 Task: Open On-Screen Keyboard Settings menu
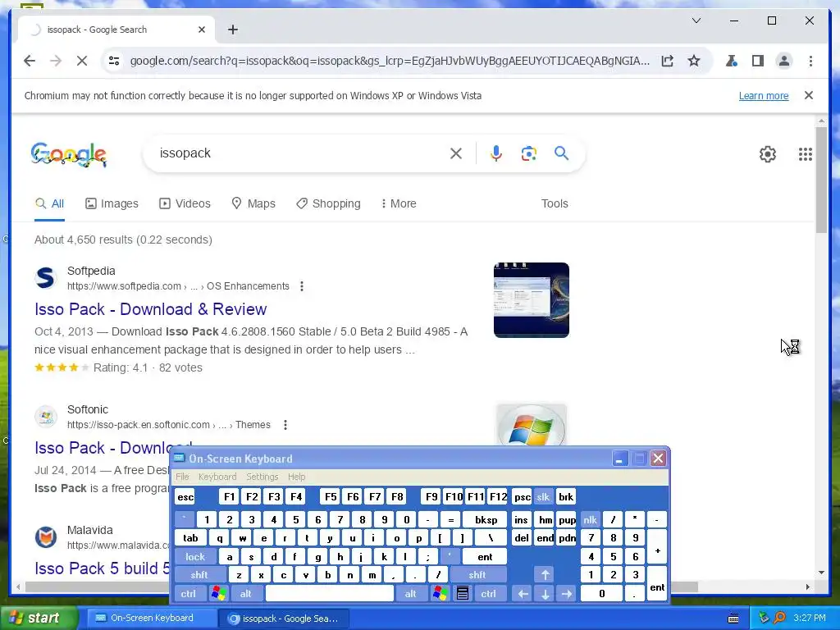tap(262, 477)
